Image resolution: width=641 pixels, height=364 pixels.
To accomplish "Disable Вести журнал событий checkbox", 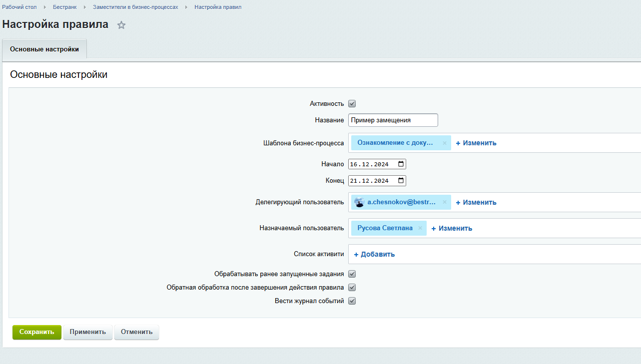I will point(352,301).
